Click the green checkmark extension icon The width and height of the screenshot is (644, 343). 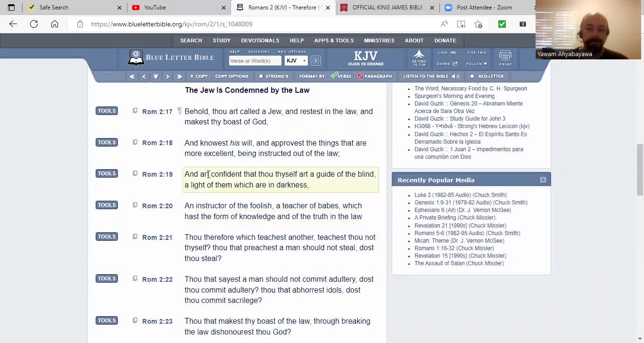(502, 24)
